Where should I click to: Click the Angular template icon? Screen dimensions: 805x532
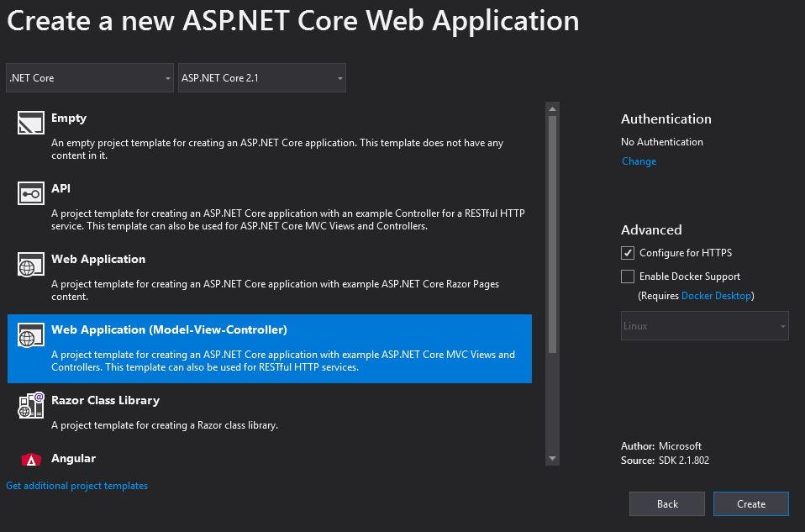[31, 460]
